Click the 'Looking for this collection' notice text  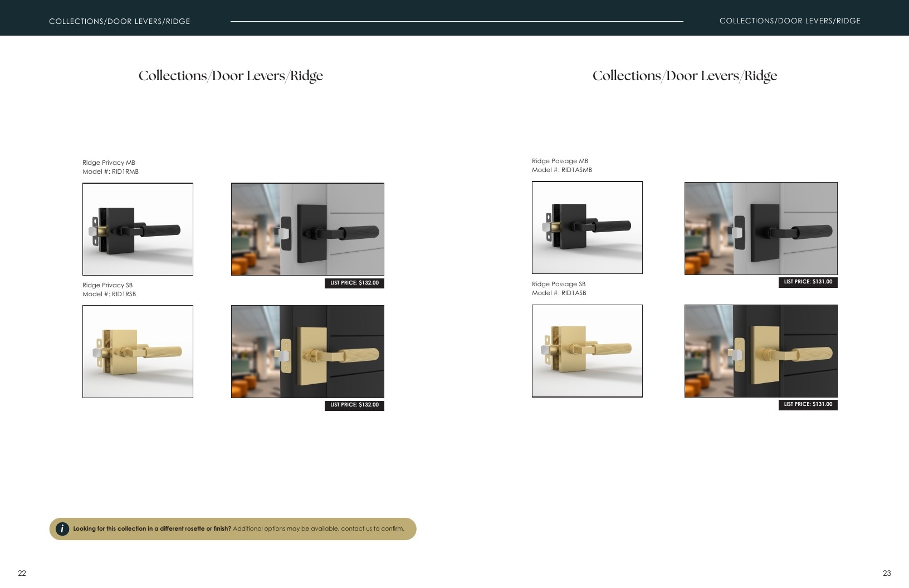tap(238, 529)
